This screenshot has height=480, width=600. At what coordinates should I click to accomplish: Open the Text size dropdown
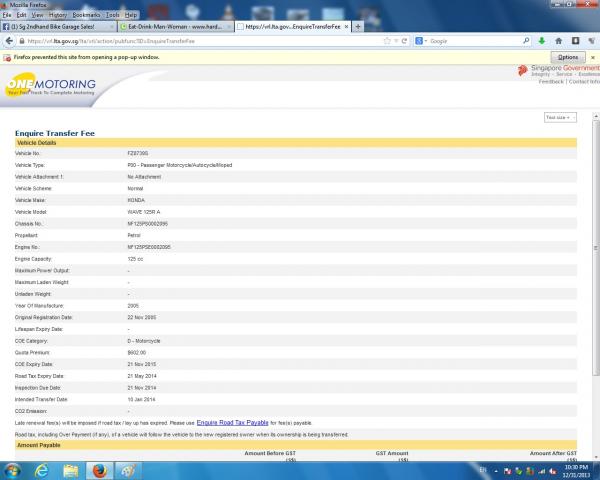pyautogui.click(x=560, y=118)
